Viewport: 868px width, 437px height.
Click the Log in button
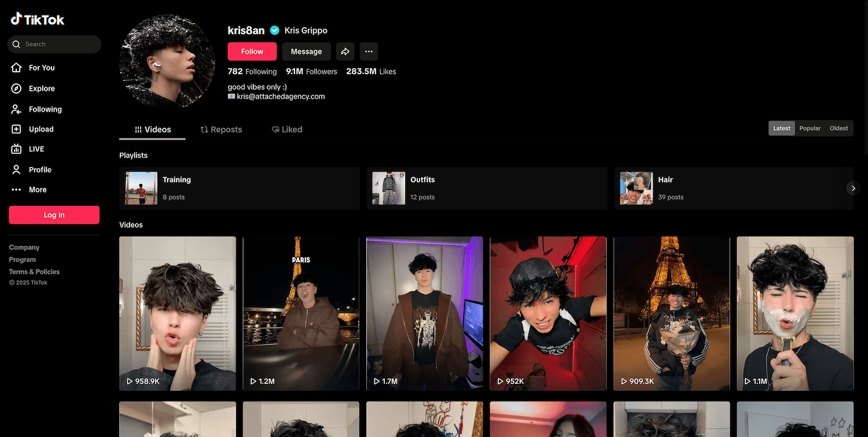click(x=54, y=215)
